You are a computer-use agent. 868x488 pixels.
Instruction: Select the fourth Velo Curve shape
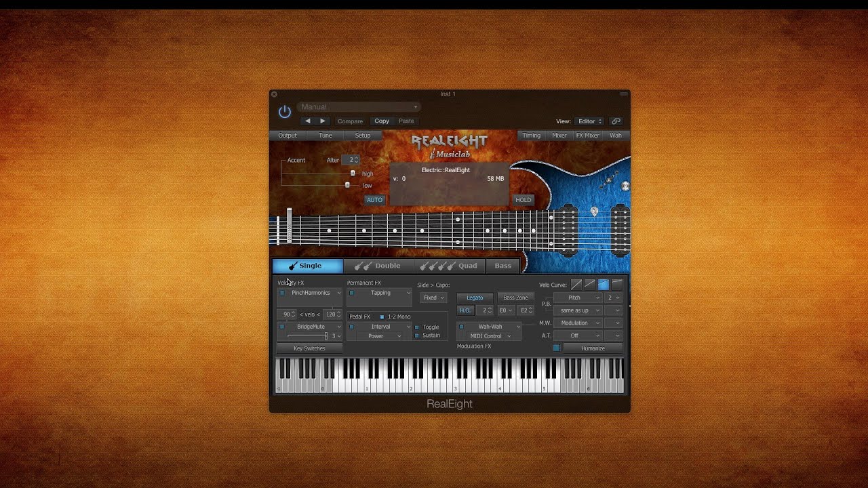[x=617, y=285]
